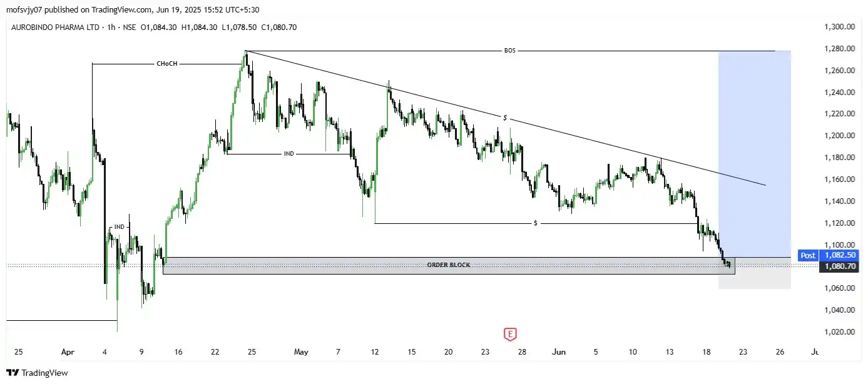This screenshot has width=868, height=384.
Task: Select the ORDER BLOCK label text
Action: pyautogui.click(x=448, y=265)
